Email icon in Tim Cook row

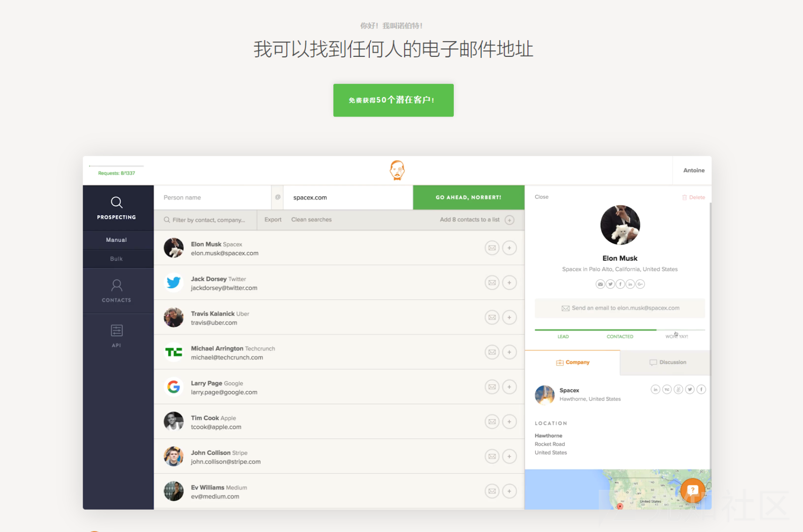point(492,421)
